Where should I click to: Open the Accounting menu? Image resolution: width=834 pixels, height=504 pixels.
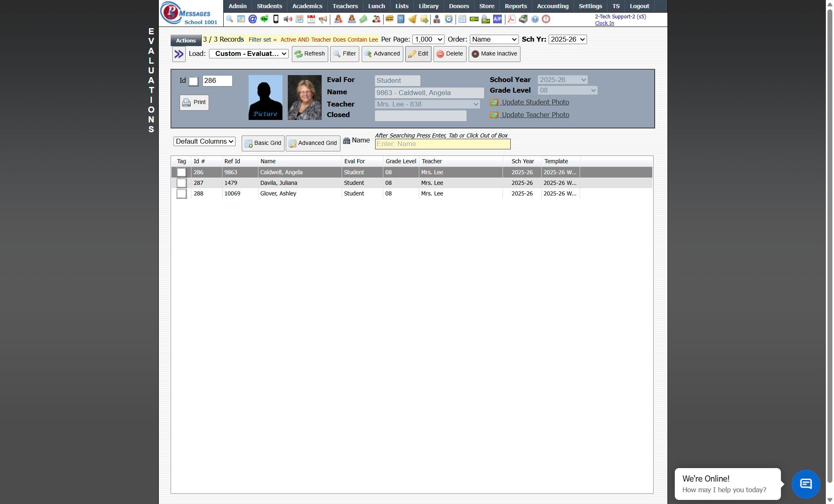click(552, 6)
